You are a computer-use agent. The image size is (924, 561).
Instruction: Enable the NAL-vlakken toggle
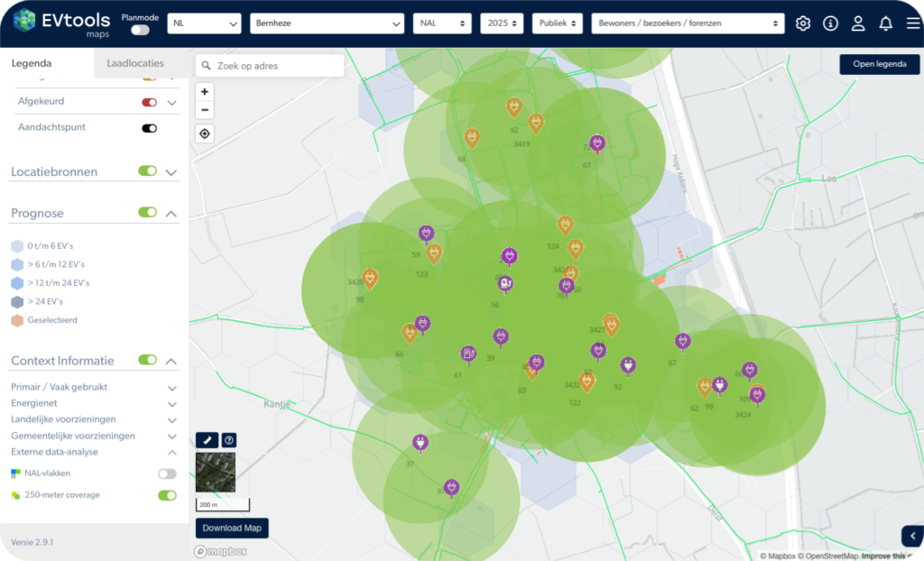[x=167, y=474]
